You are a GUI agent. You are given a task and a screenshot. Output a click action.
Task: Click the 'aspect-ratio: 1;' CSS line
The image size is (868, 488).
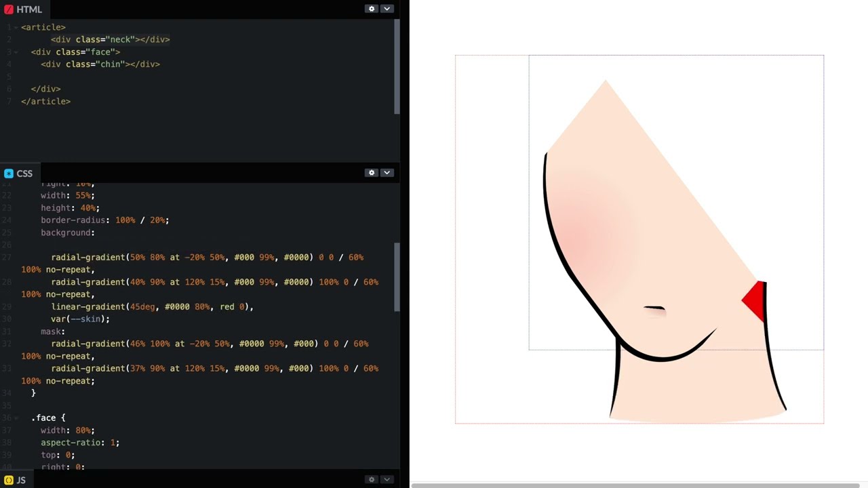pos(80,443)
